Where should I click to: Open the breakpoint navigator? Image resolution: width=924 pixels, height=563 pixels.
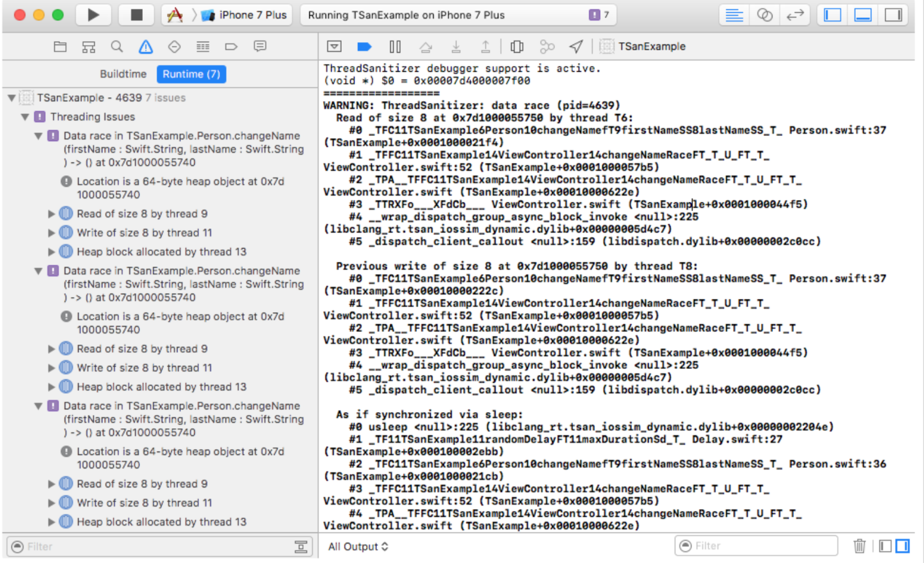(x=231, y=47)
